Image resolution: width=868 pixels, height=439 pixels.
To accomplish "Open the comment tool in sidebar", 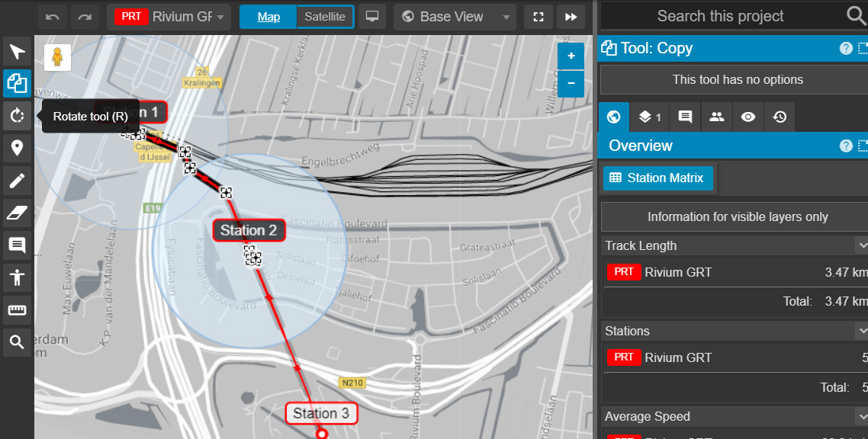I will point(17,245).
